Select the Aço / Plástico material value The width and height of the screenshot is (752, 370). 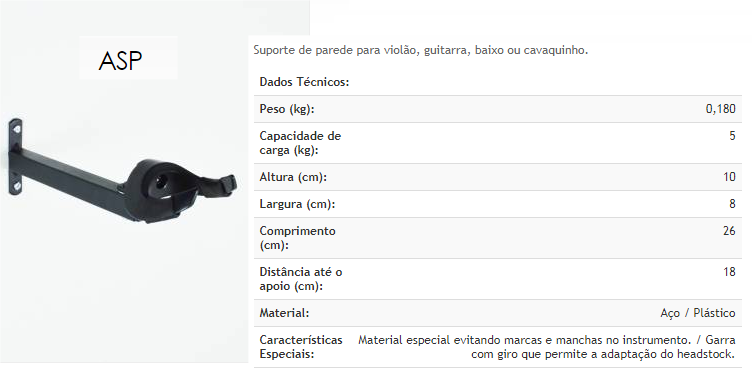[x=698, y=313]
